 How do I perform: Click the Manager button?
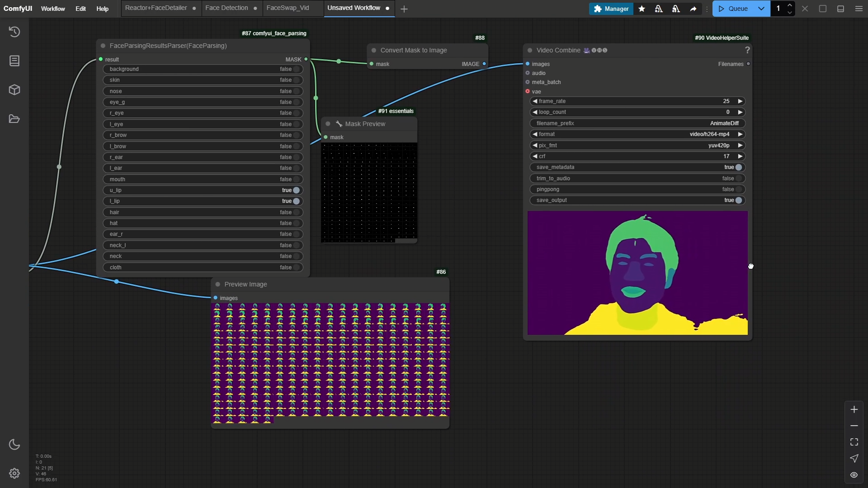pyautogui.click(x=611, y=9)
